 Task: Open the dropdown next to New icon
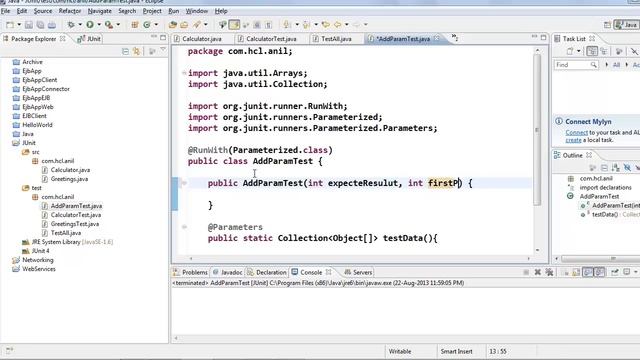click(19, 24)
